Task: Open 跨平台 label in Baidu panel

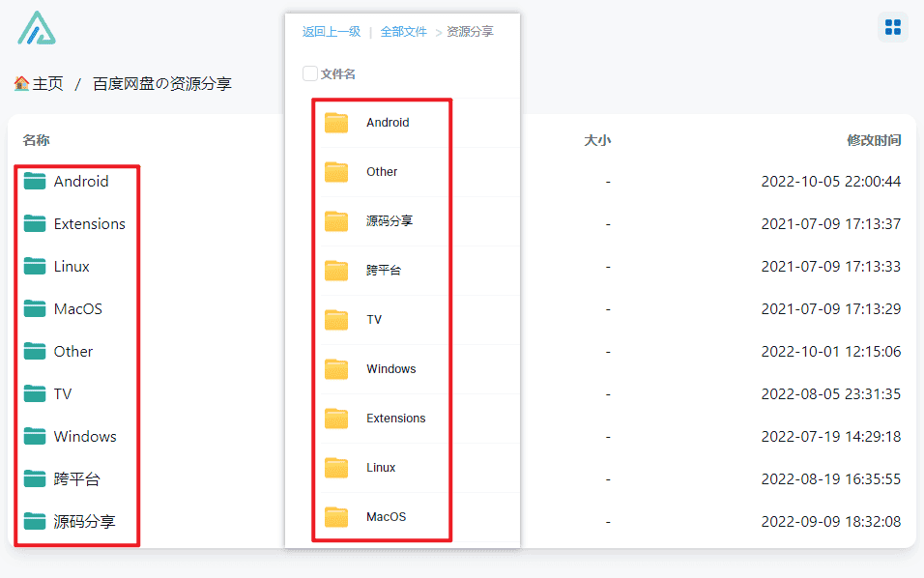Action: point(384,271)
